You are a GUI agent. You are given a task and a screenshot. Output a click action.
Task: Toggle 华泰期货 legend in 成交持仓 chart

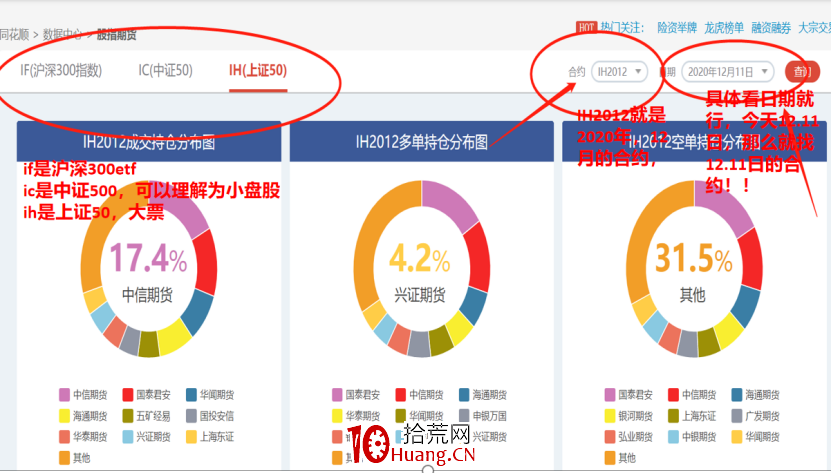pos(83,437)
